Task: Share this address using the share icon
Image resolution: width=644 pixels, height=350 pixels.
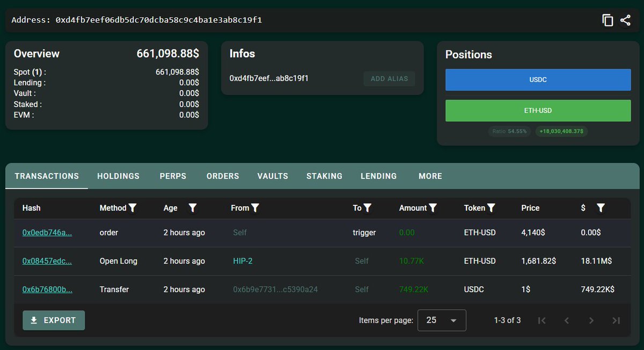Action: tap(625, 20)
